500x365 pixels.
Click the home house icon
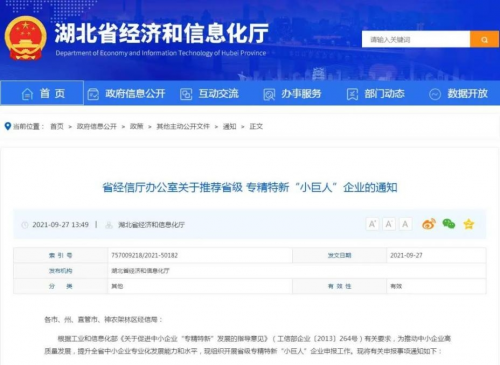point(27,94)
